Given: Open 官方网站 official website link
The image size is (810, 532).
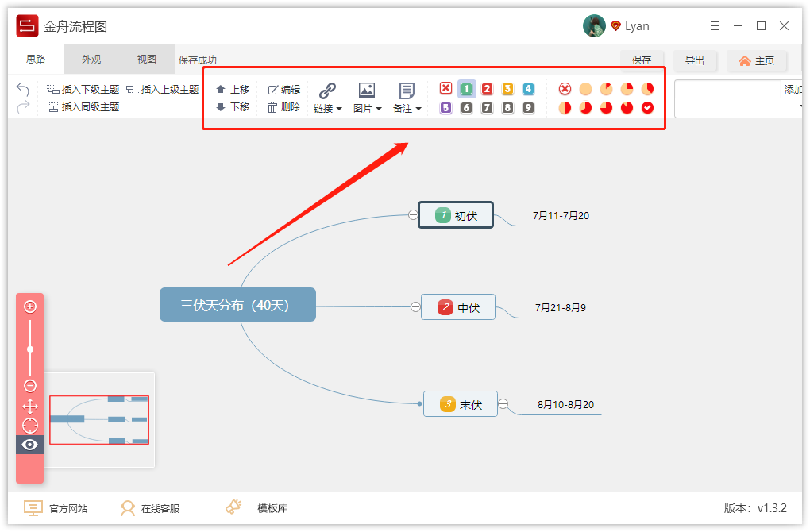Looking at the screenshot, I should [x=56, y=508].
